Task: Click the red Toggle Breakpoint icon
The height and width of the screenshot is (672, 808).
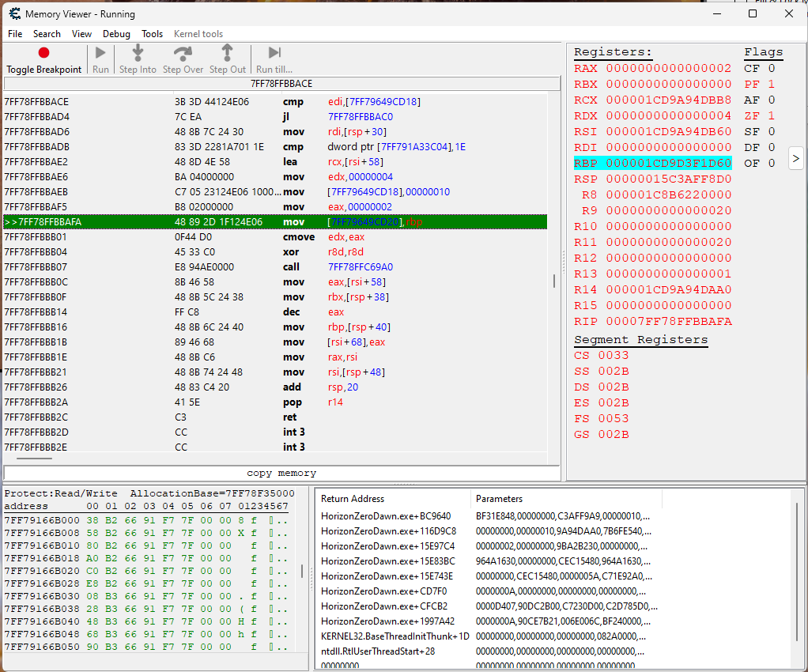Action: point(44,53)
